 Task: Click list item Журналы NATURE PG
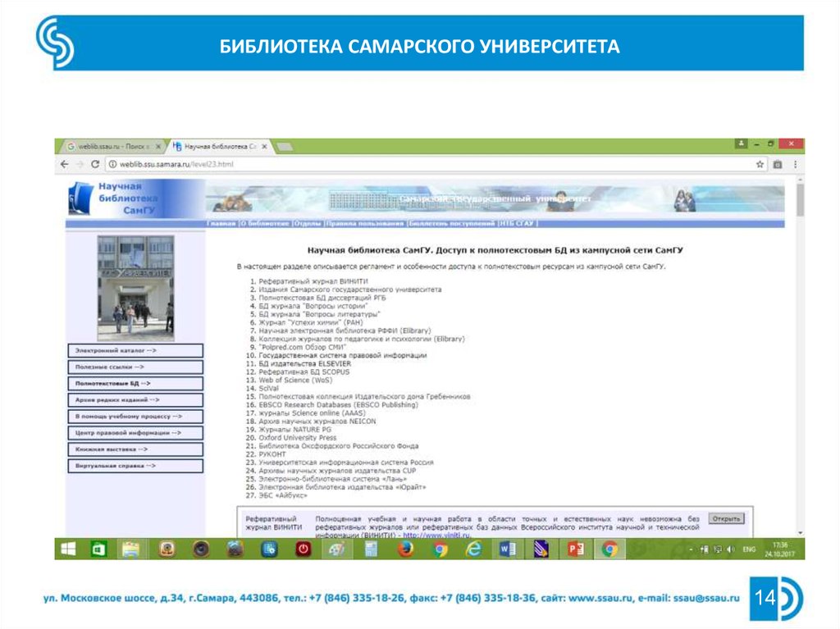(294, 430)
